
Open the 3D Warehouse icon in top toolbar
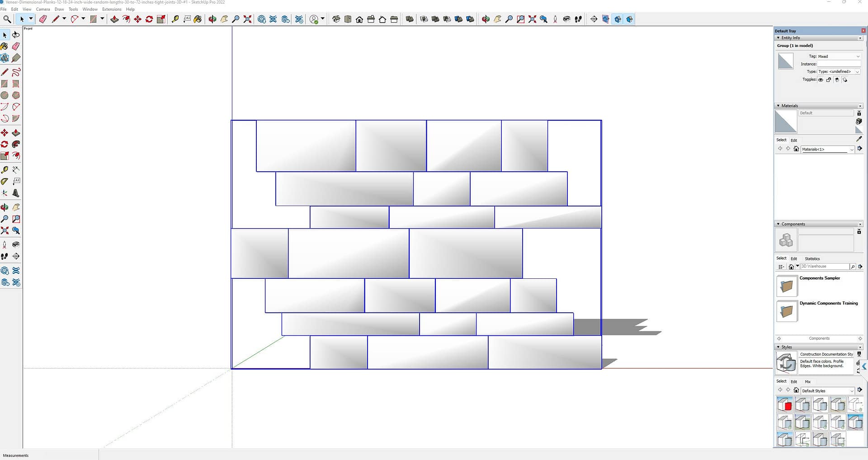pos(261,19)
